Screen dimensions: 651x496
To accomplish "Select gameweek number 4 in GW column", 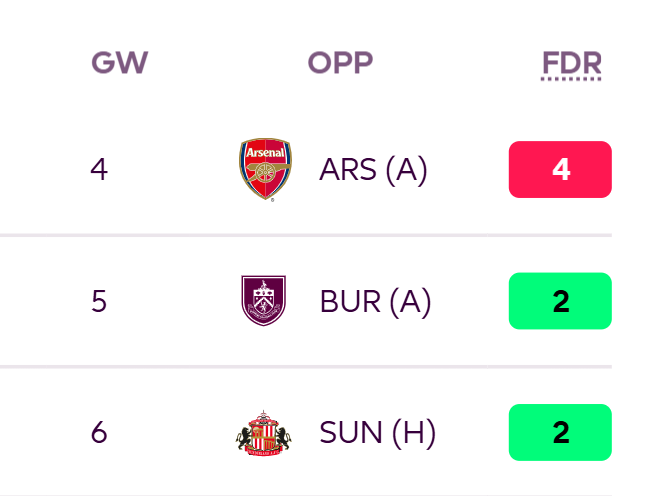I will (98, 170).
